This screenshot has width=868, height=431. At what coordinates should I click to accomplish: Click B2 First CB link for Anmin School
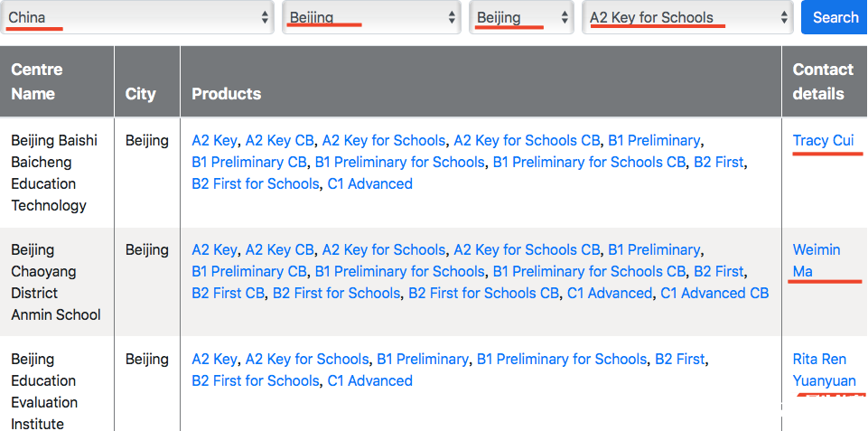(x=229, y=293)
